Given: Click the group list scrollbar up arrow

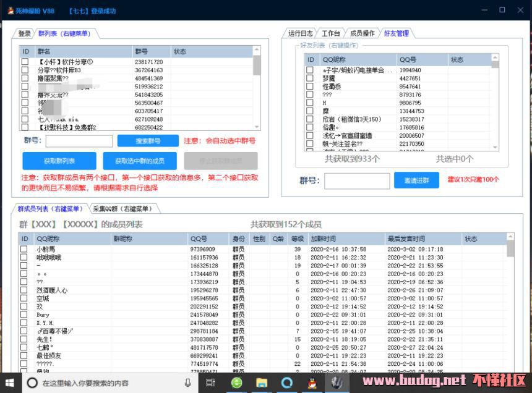Looking at the screenshot, I should 257,49.
